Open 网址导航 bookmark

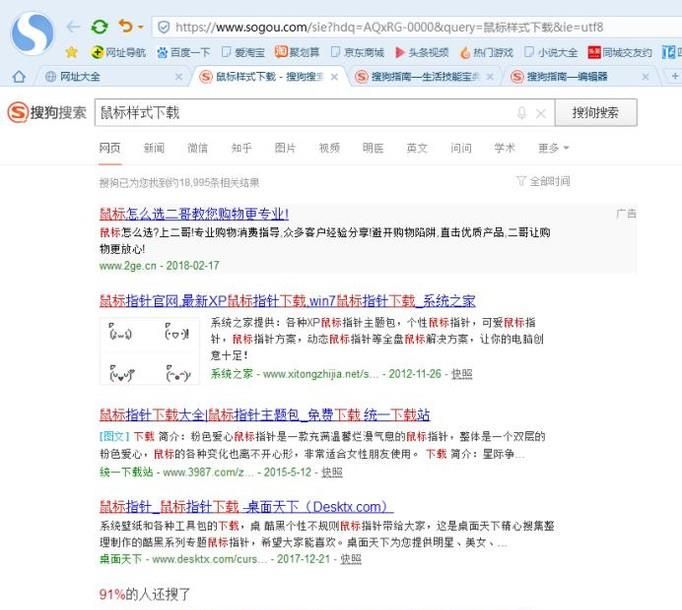click(x=117, y=53)
